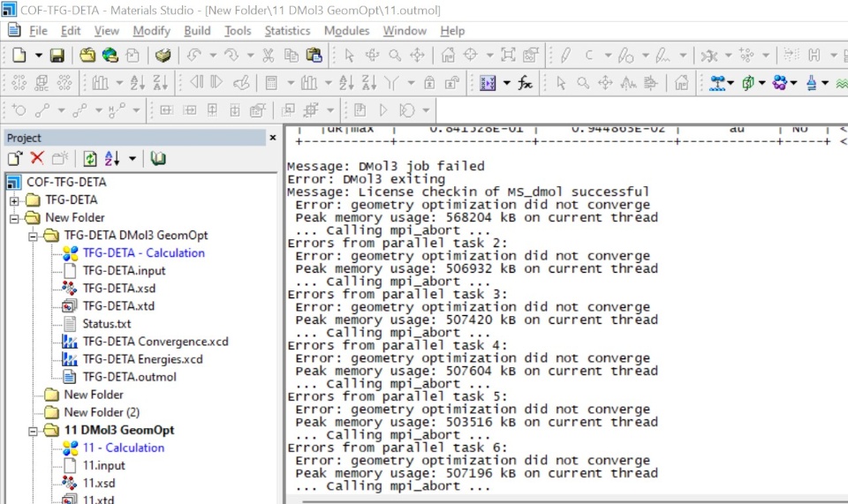Collapse the 11 DMol3 GeomOpt node
The height and width of the screenshot is (504, 848).
pyautogui.click(x=33, y=431)
